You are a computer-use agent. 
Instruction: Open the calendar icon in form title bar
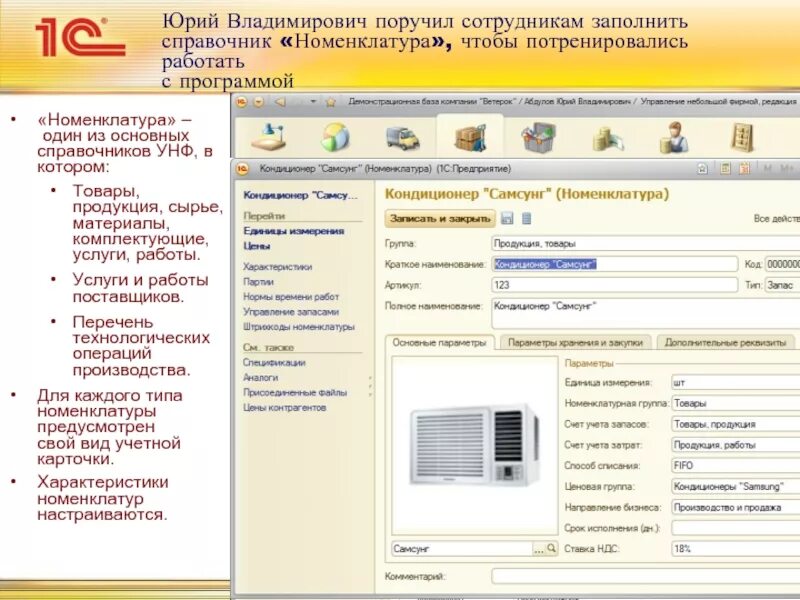tap(744, 168)
